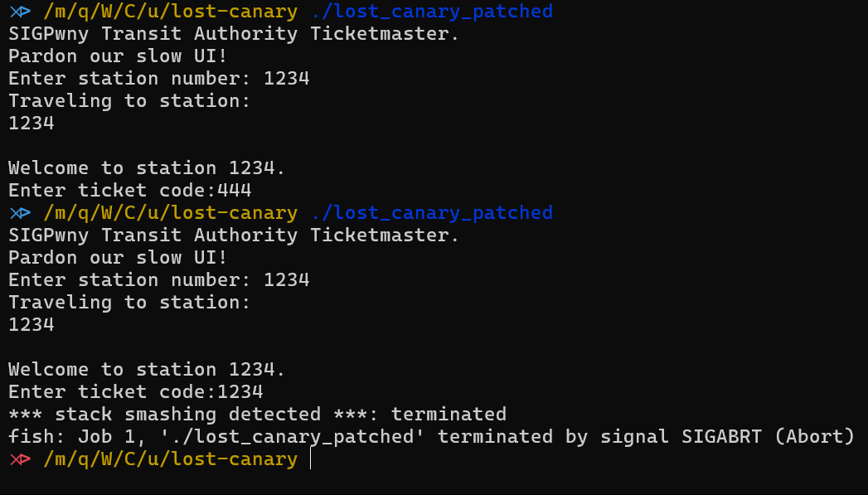Image resolution: width=868 pixels, height=495 pixels.
Task: Click the directory path on the topmost prompt
Action: (x=170, y=12)
